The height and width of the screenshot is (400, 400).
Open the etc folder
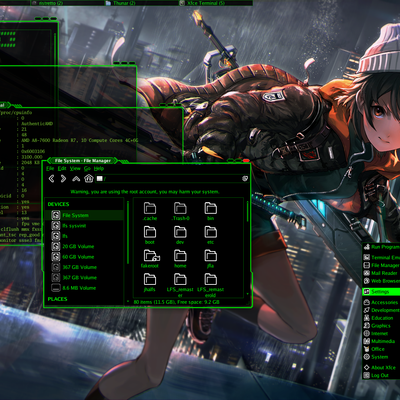point(211,235)
